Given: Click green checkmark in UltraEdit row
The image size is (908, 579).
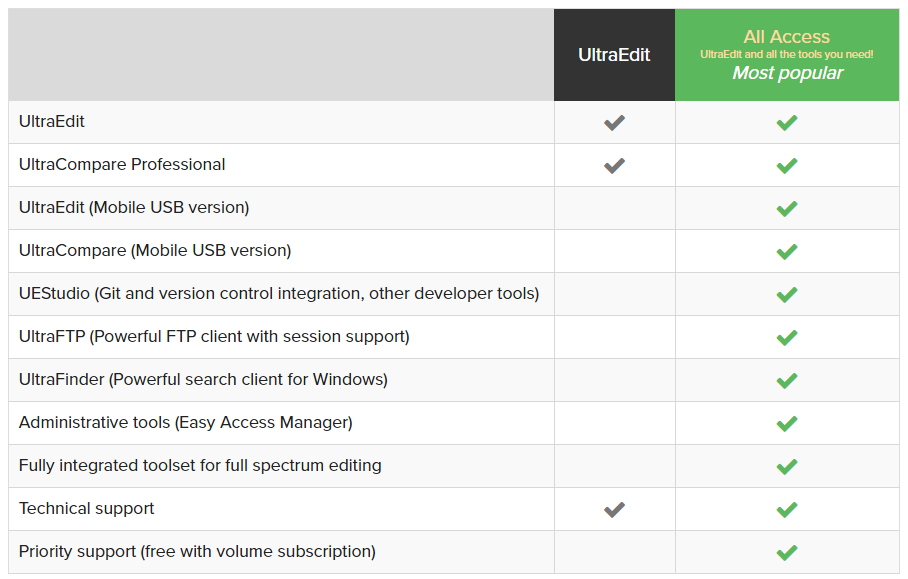Looking at the screenshot, I should (x=787, y=123).
